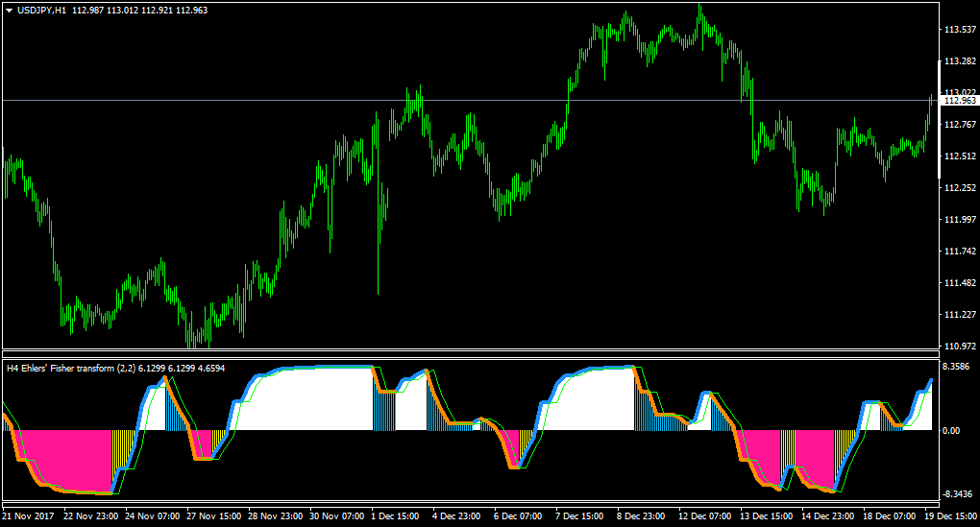980x527 pixels.
Task: Select the 30 Nov 07:00 time axis label
Action: point(337,516)
